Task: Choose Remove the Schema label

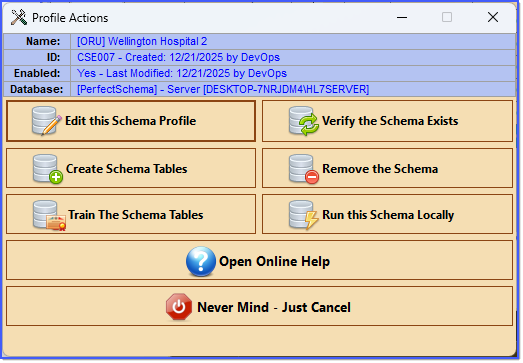Action: [x=380, y=169]
